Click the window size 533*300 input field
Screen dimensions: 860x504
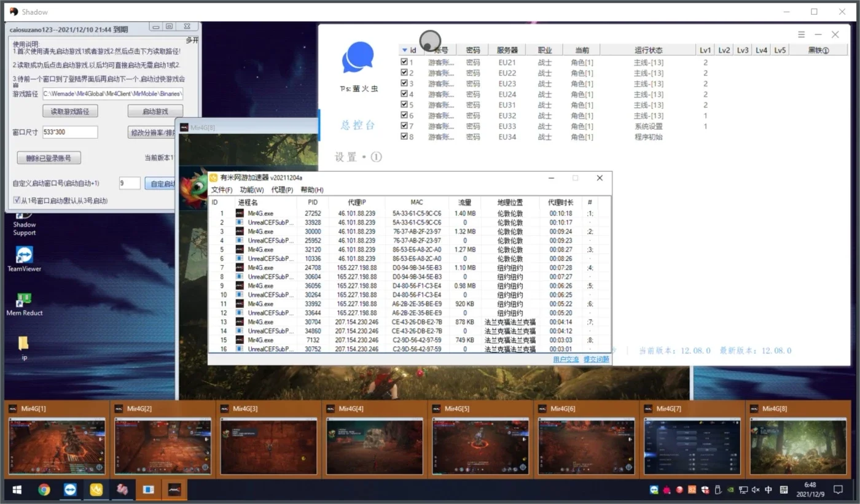[x=70, y=132]
